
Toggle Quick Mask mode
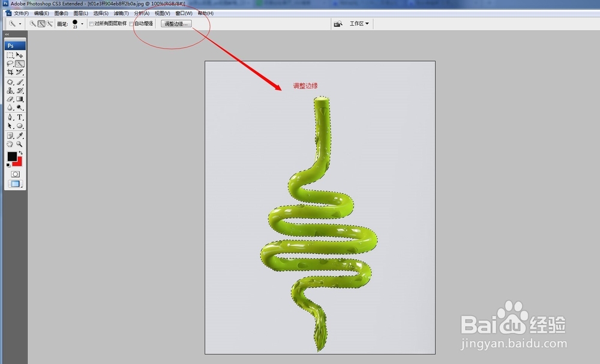click(x=16, y=175)
